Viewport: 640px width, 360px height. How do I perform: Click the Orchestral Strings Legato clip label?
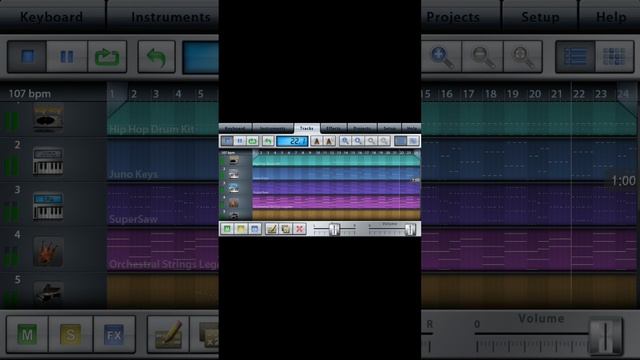coord(164,264)
